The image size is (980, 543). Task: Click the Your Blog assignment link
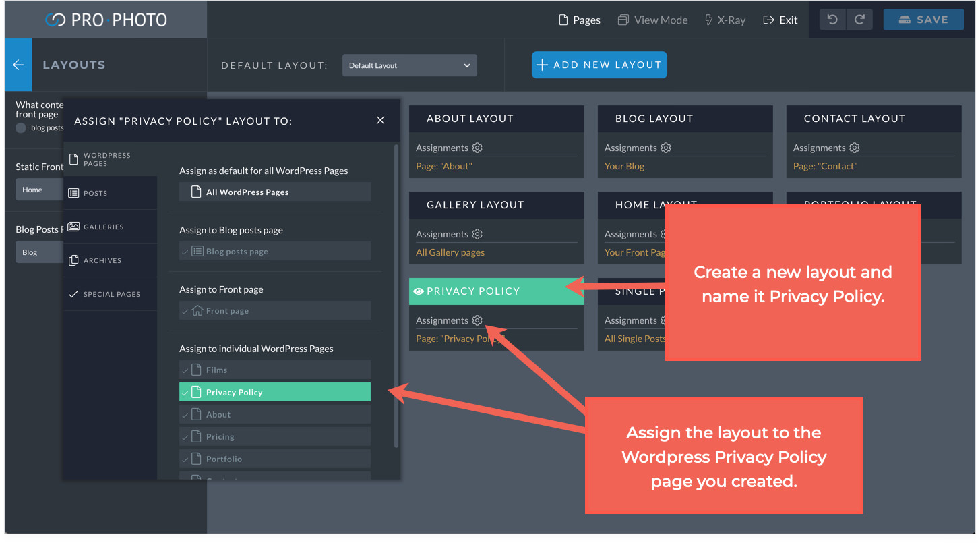pyautogui.click(x=624, y=166)
